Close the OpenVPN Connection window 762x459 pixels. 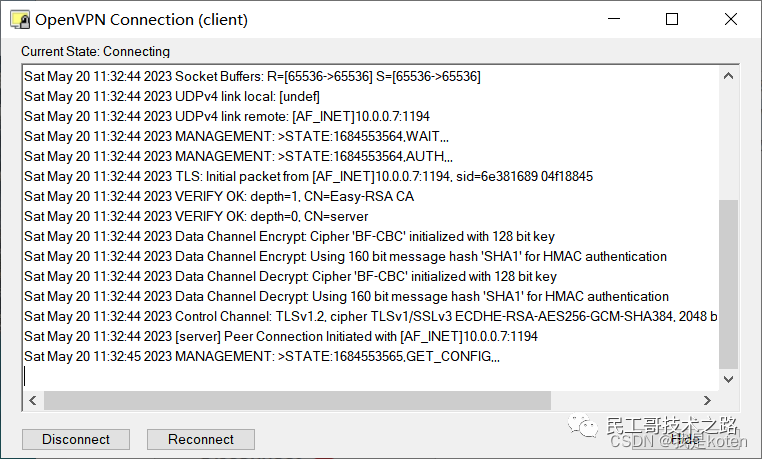point(732,19)
